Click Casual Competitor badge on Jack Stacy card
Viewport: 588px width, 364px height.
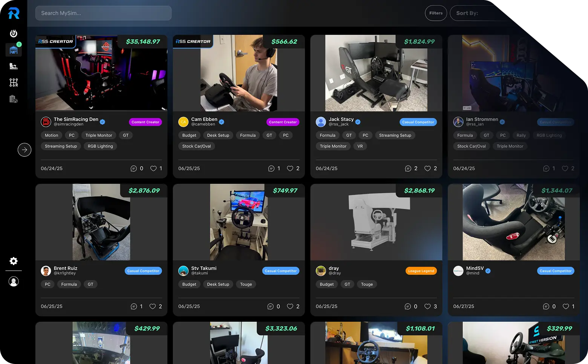tap(418, 122)
